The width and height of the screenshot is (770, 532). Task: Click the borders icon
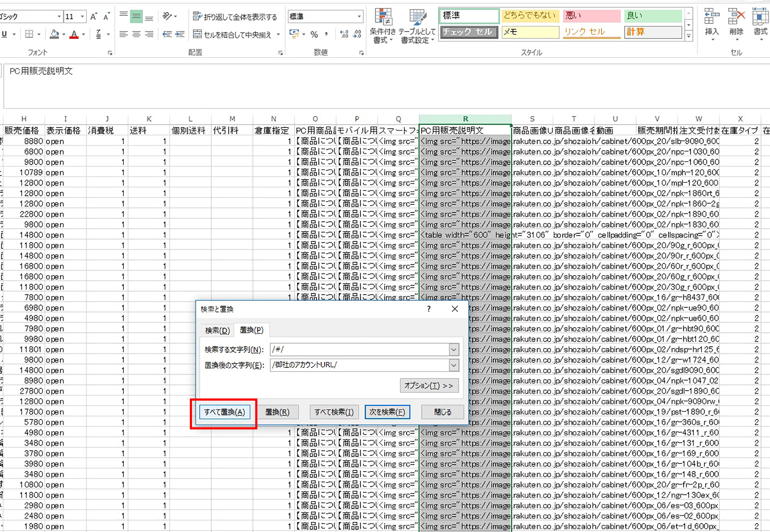click(x=29, y=34)
